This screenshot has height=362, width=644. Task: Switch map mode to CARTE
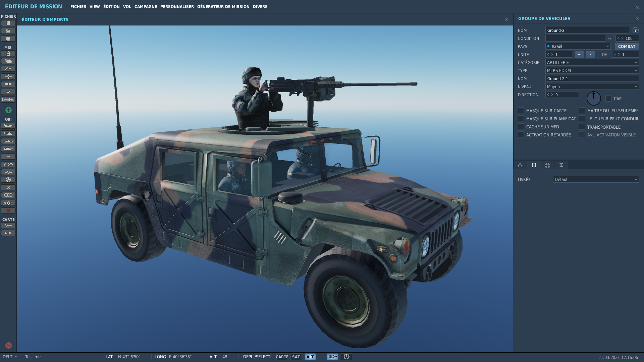point(282,357)
